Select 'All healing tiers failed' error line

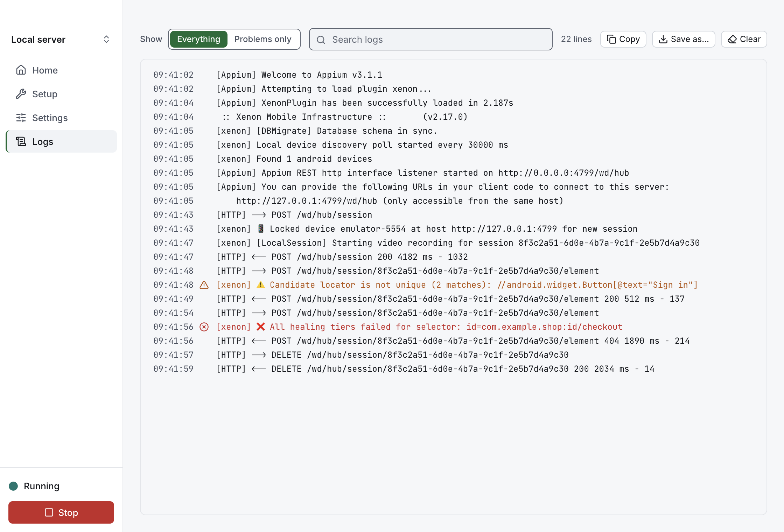tap(453, 327)
